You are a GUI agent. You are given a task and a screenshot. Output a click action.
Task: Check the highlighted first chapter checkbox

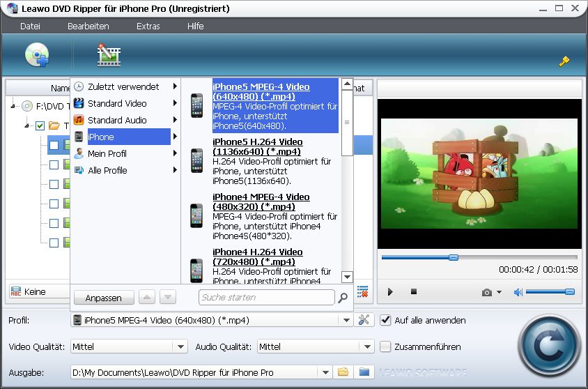pyautogui.click(x=54, y=145)
